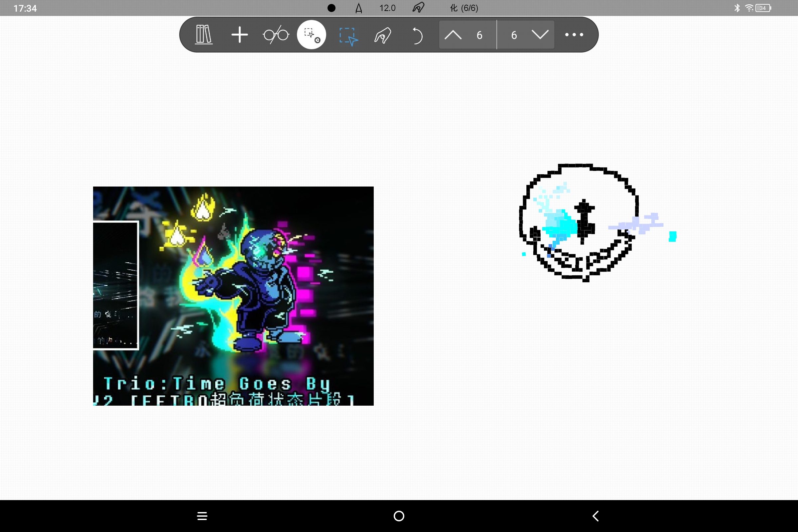
Task: Open the hamburger menu at the bottom
Action: click(x=202, y=515)
